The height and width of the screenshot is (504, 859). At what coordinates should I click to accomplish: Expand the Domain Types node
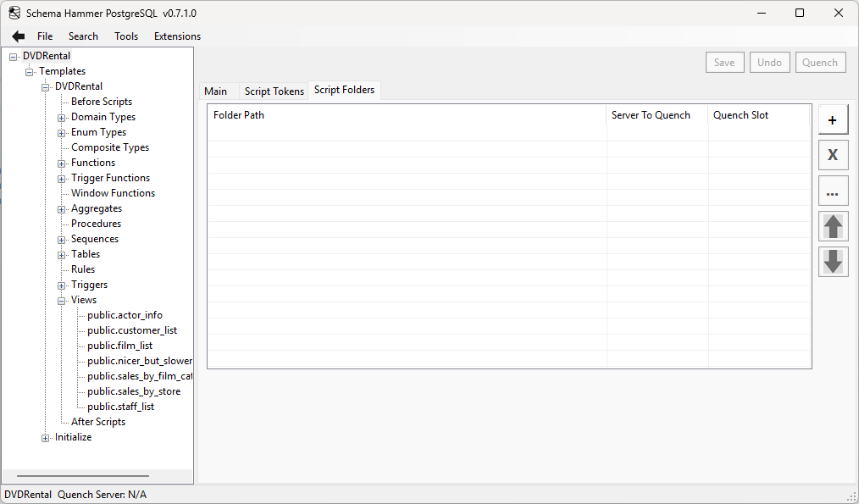[x=60, y=117]
